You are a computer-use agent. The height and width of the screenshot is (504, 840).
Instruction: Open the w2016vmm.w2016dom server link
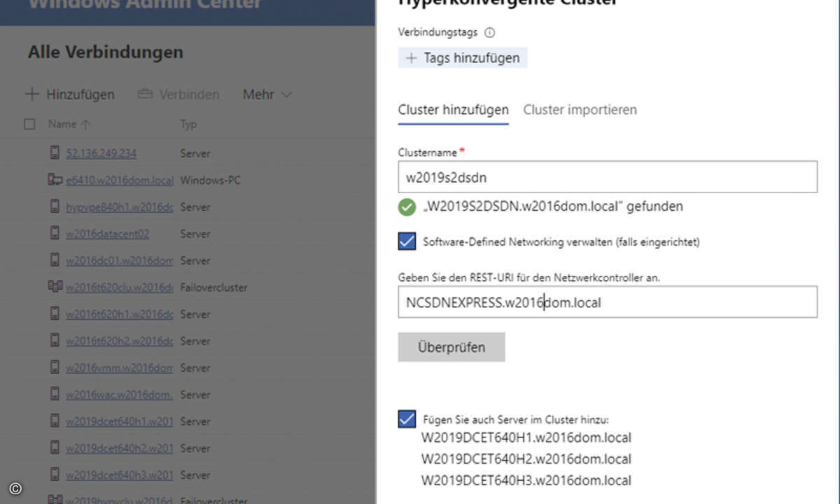point(120,367)
